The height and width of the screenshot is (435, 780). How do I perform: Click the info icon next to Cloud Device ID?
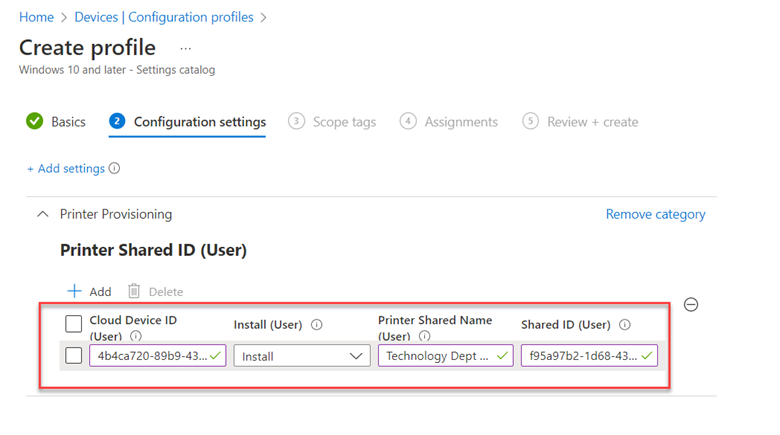point(136,336)
